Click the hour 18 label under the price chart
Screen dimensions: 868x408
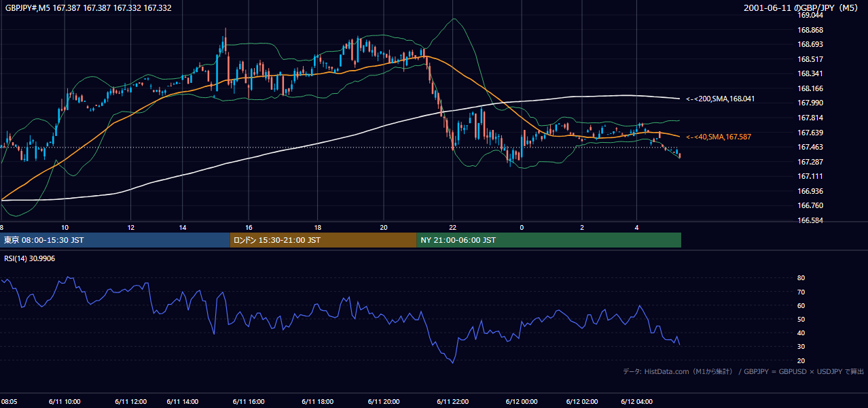318,227
